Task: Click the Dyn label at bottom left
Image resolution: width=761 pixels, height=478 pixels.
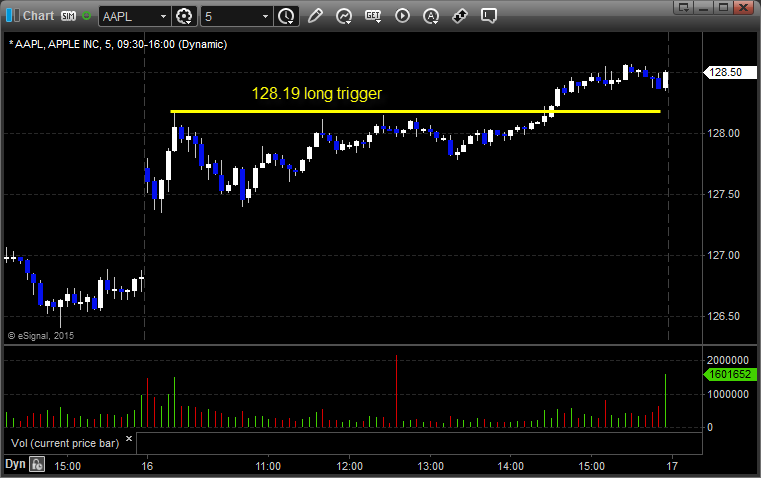Action: pyautogui.click(x=15, y=464)
